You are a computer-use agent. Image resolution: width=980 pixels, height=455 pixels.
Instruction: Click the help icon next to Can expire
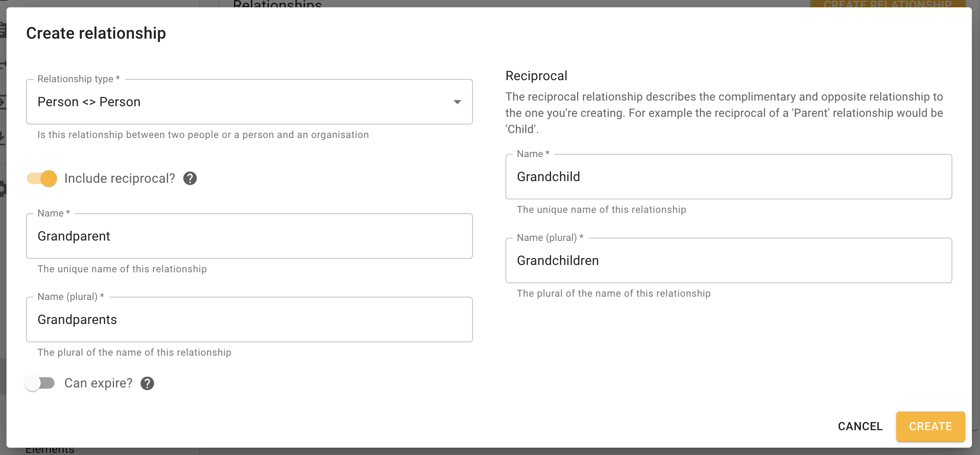[x=147, y=383]
